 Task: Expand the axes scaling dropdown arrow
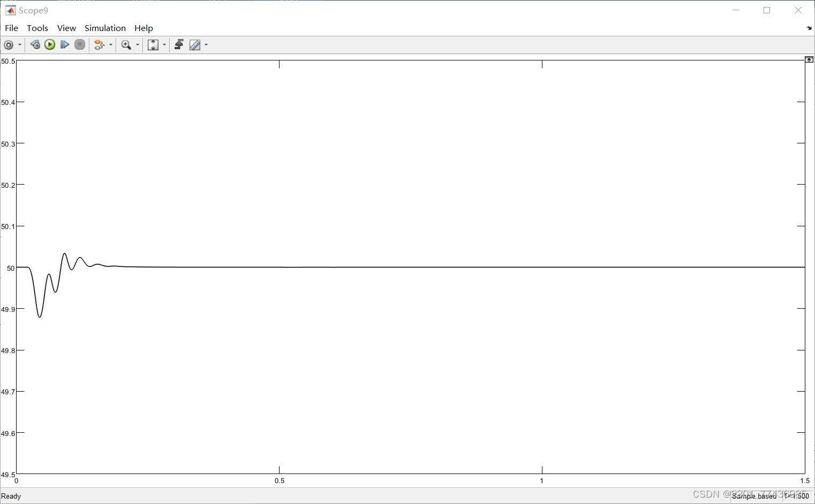tap(164, 45)
